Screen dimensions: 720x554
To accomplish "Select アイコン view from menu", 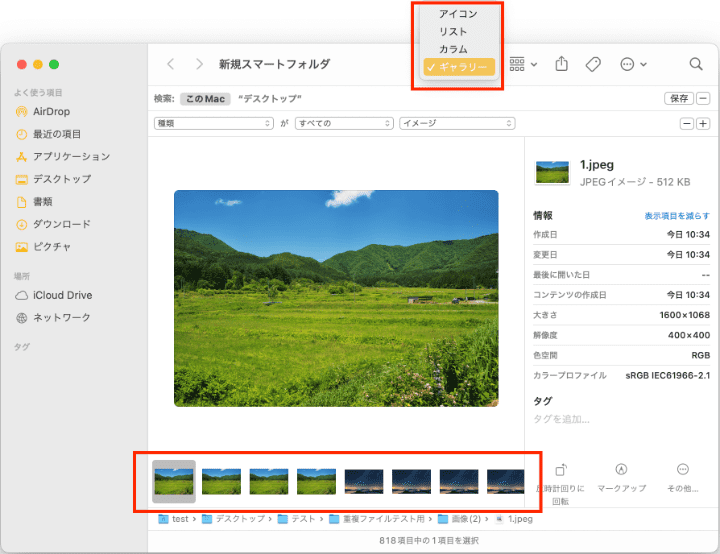I will [458, 14].
